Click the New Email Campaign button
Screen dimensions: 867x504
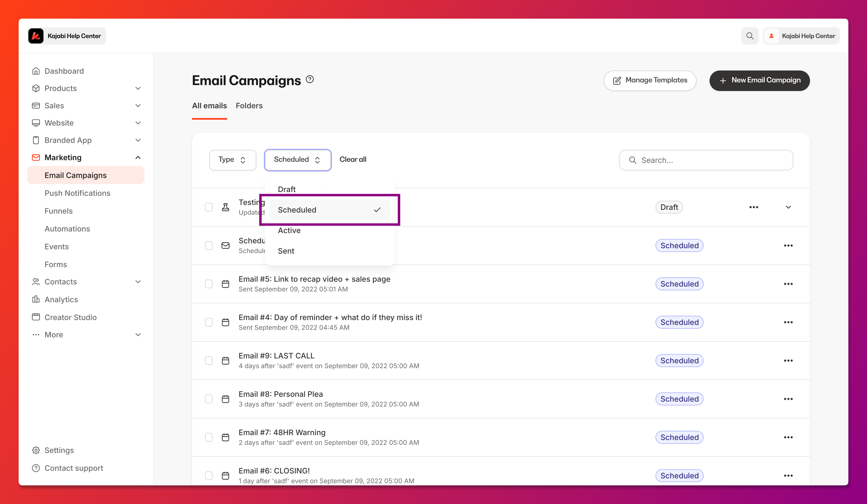(x=759, y=80)
